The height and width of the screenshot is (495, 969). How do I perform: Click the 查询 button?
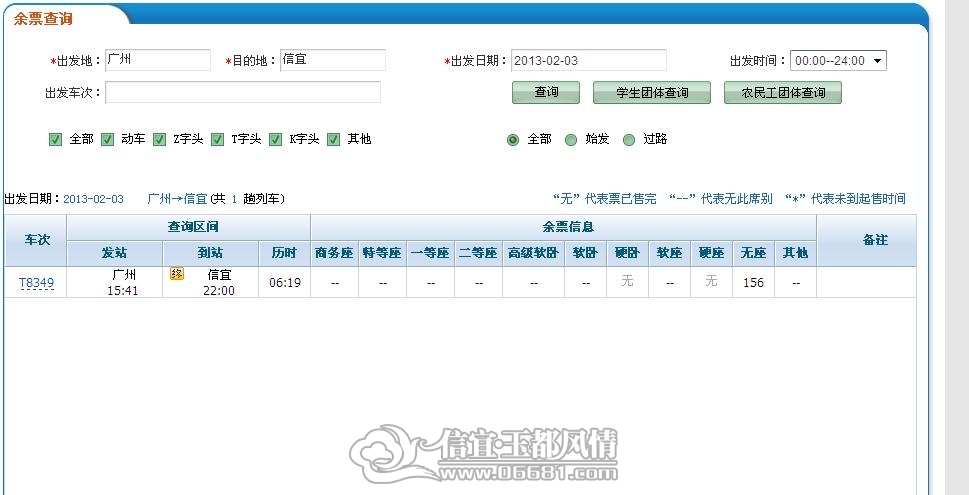(546, 93)
